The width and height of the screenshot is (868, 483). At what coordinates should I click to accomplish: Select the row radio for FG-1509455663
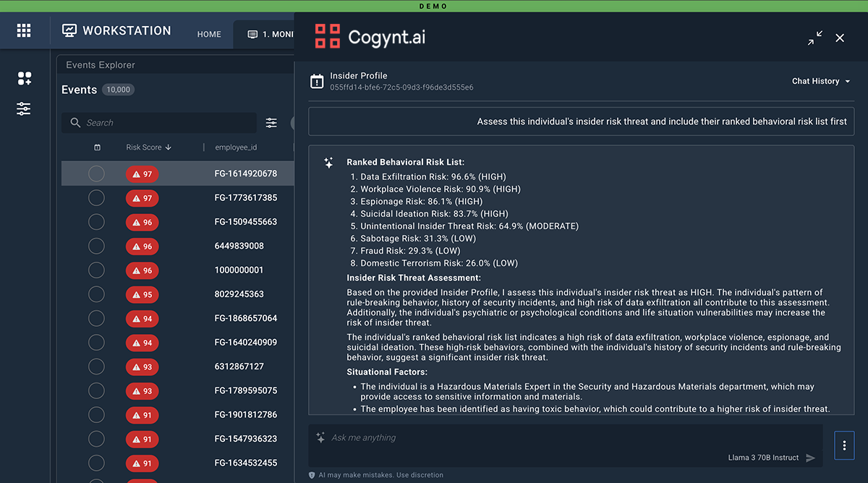pyautogui.click(x=96, y=222)
